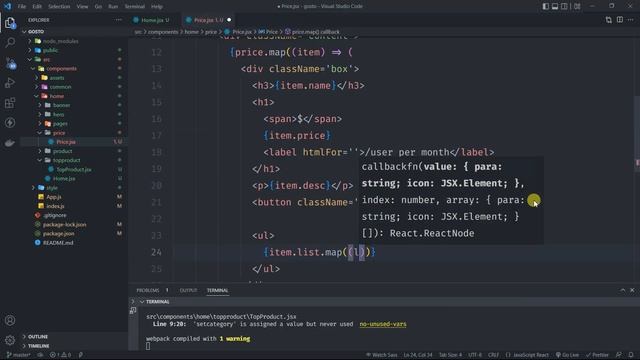Select the Terminal panel tab

tap(217, 290)
